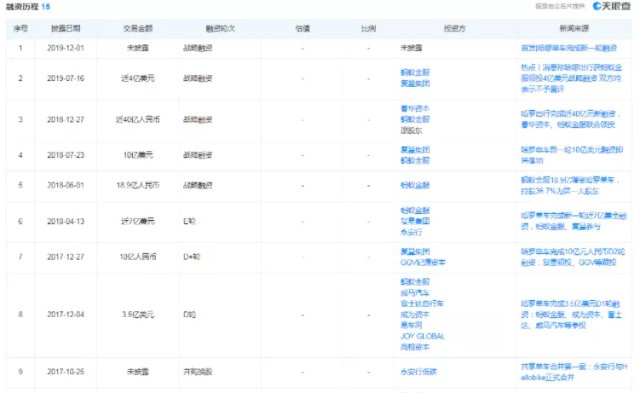Select amount cell 10亿人民币
Viewport: 640px width, 393px height.
coord(138,257)
